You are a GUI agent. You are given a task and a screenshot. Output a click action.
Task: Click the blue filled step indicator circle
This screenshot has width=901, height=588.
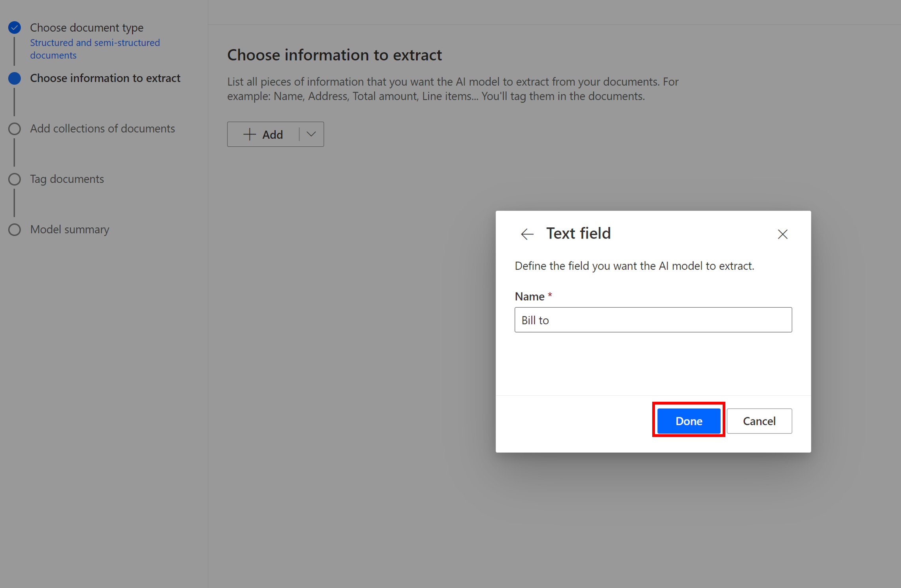coord(14,78)
